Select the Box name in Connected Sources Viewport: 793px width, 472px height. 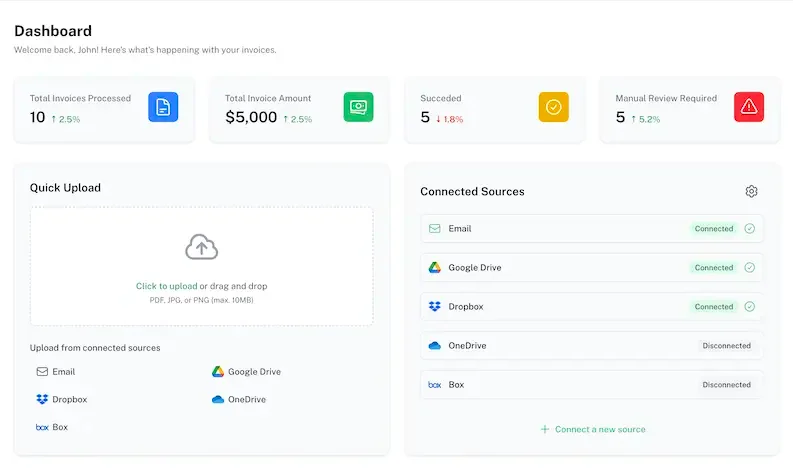click(x=456, y=384)
